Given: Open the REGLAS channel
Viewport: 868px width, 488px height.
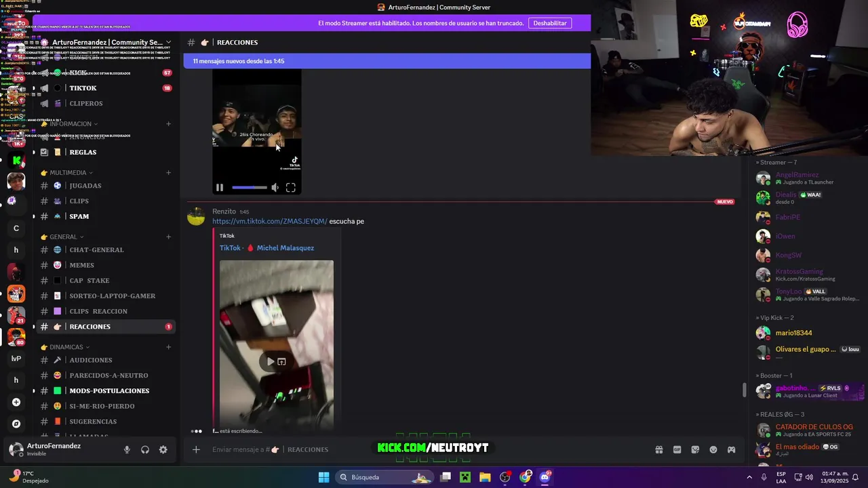Looking at the screenshot, I should pyautogui.click(x=106, y=152).
